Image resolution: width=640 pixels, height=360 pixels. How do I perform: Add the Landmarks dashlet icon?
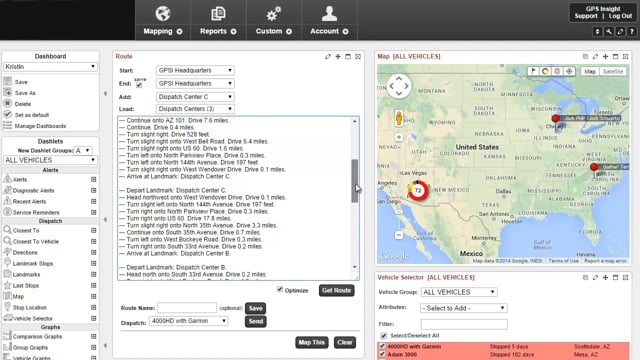(93, 274)
